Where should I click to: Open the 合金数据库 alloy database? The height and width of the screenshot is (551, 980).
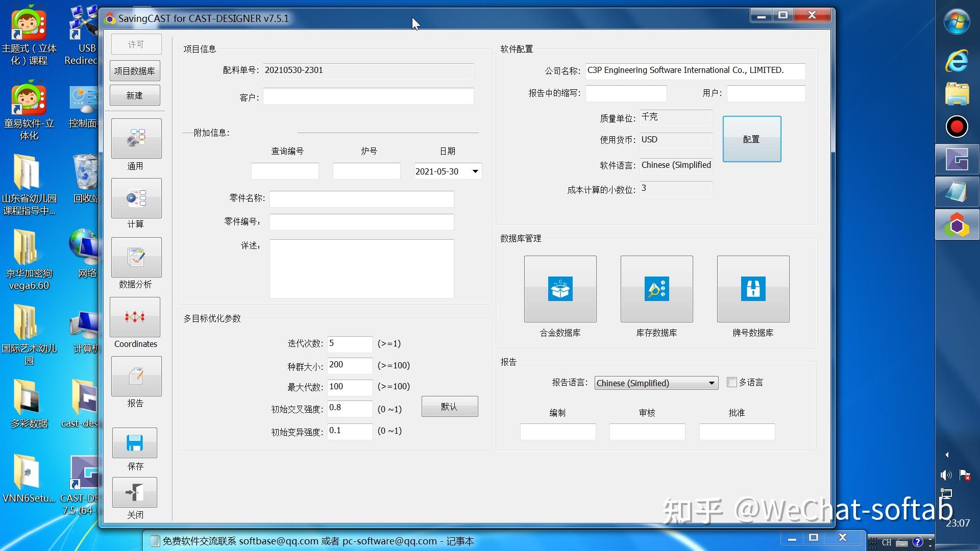point(560,289)
